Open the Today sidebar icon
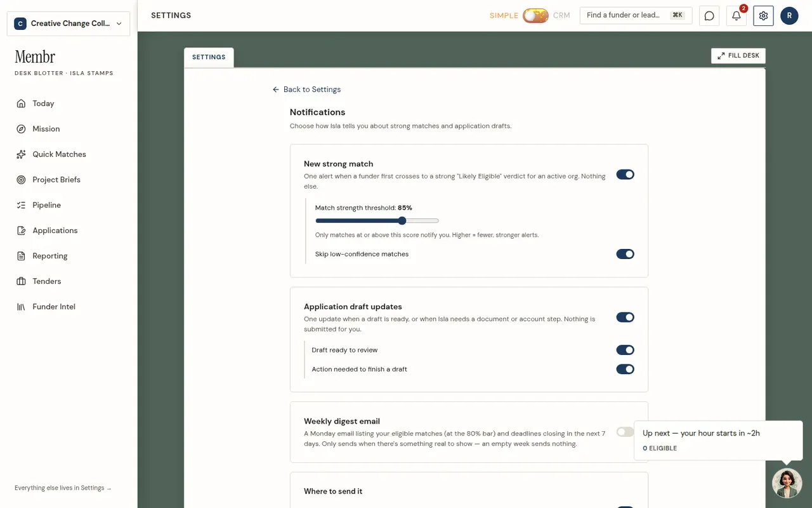The width and height of the screenshot is (812, 508). click(21, 104)
